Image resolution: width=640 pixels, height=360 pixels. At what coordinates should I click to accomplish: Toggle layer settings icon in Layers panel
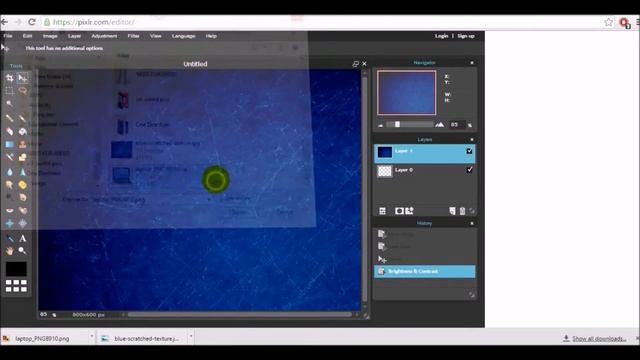[x=382, y=211]
